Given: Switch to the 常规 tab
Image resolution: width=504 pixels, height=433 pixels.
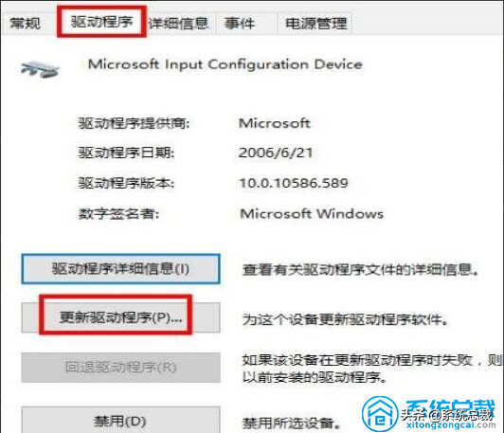Looking at the screenshot, I should (26, 23).
